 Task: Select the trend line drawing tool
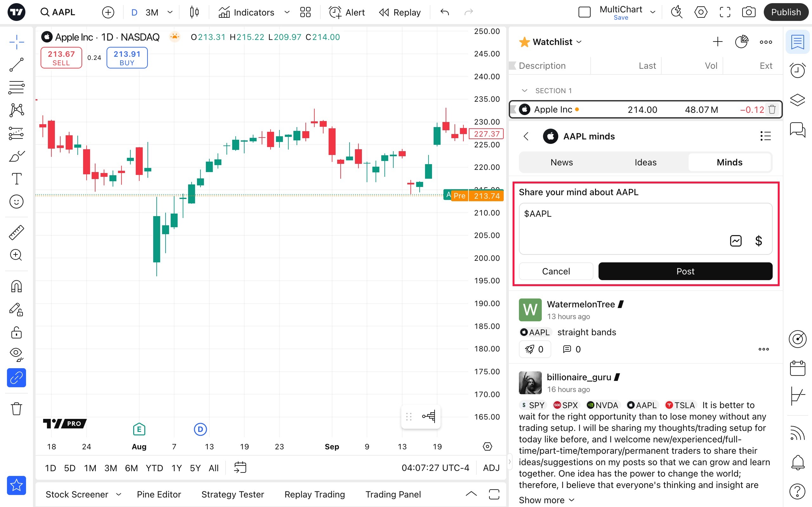pos(16,65)
